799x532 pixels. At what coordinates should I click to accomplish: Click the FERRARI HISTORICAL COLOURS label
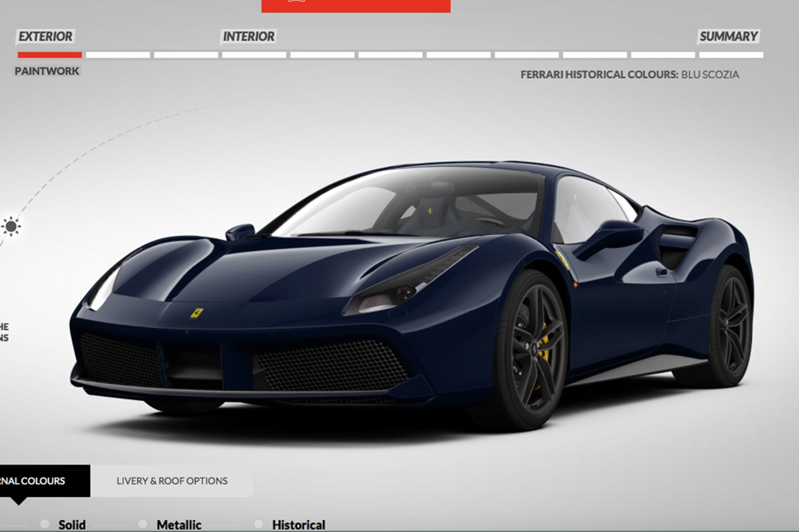[x=599, y=75]
